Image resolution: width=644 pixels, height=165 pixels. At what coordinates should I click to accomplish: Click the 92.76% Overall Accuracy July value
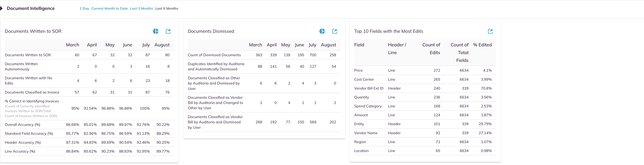(143, 125)
